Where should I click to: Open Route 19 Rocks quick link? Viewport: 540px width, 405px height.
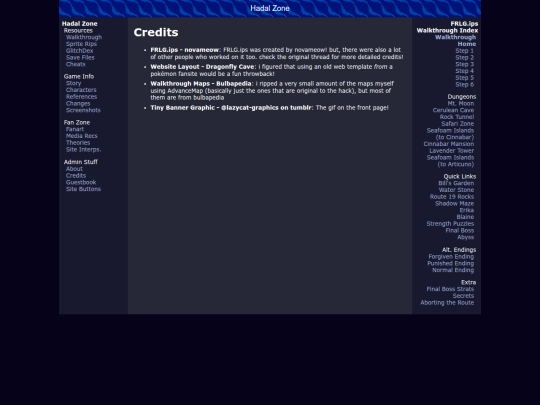[452, 197]
